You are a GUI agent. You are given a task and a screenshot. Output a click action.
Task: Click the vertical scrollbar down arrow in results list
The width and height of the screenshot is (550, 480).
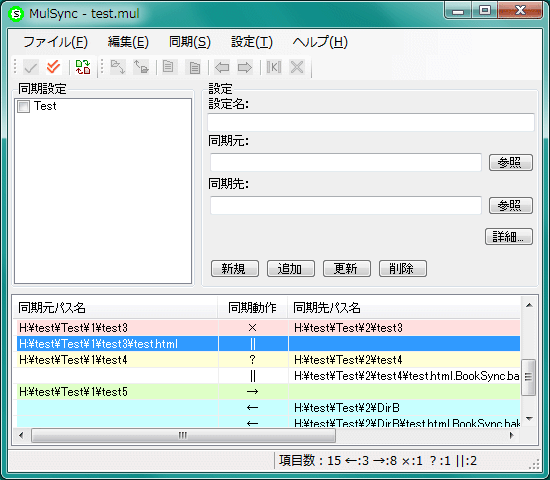click(x=529, y=418)
